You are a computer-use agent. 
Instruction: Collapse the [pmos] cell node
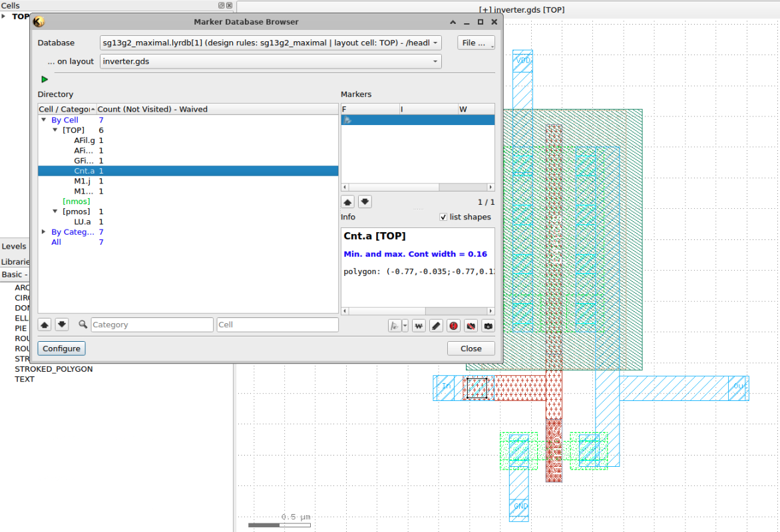coord(55,211)
